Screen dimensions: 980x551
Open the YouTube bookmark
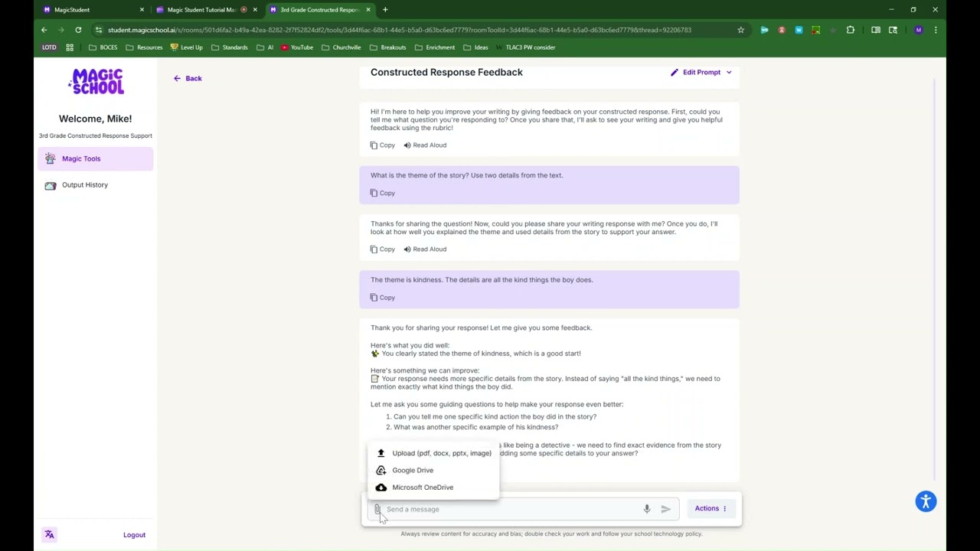click(297, 47)
